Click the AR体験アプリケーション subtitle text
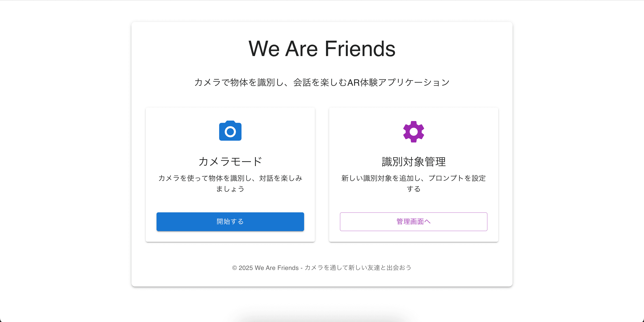This screenshot has width=644, height=322. click(398, 82)
